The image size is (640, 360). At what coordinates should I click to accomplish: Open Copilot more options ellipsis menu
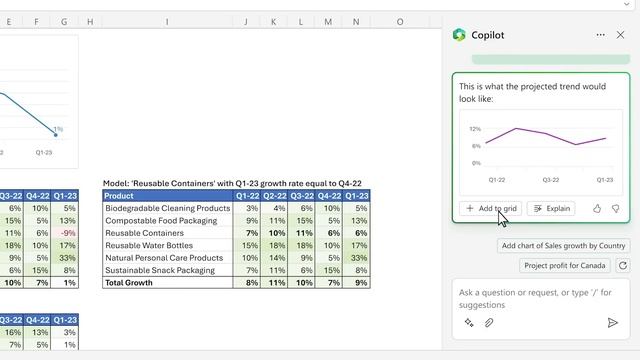coord(600,35)
